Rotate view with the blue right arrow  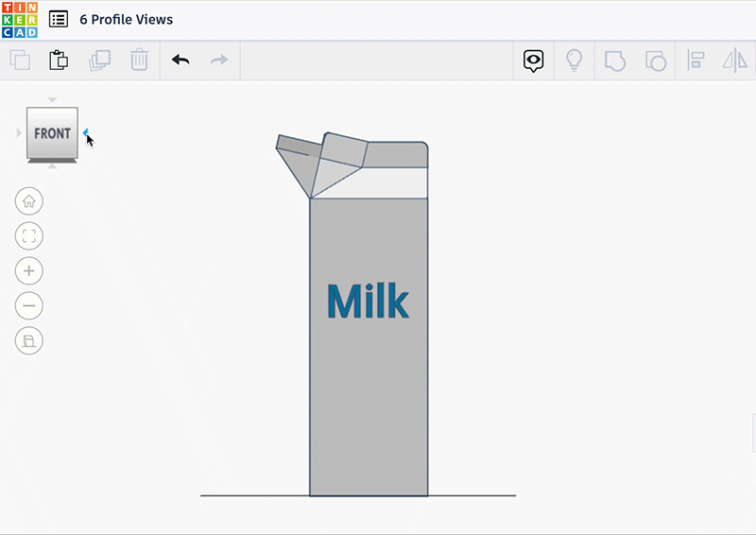[x=85, y=132]
